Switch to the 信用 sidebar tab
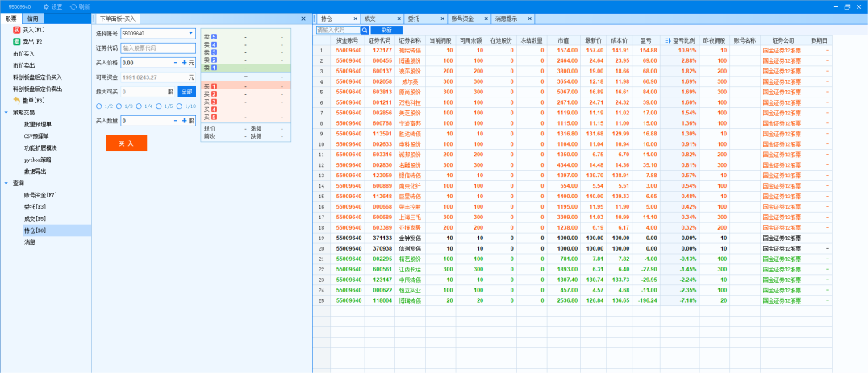 pyautogui.click(x=32, y=19)
